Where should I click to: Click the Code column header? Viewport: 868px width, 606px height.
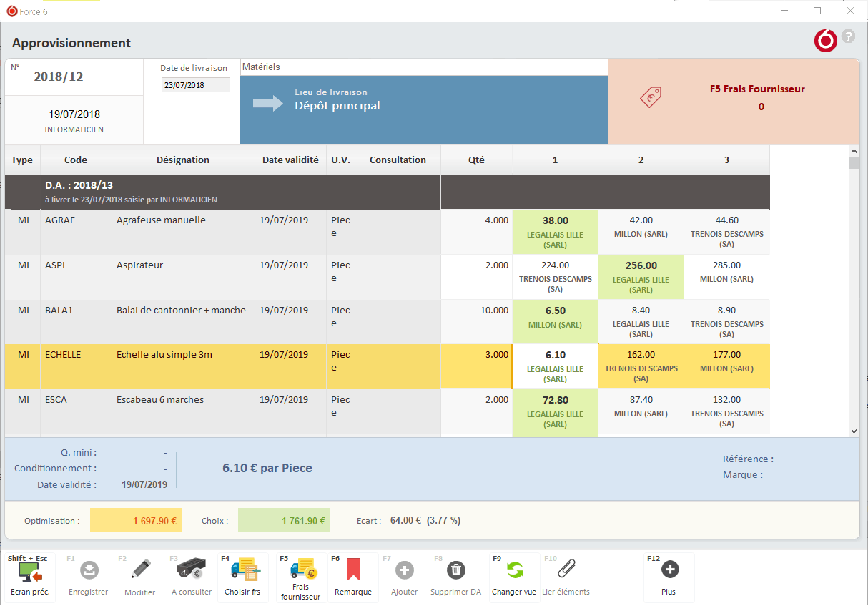75,160
